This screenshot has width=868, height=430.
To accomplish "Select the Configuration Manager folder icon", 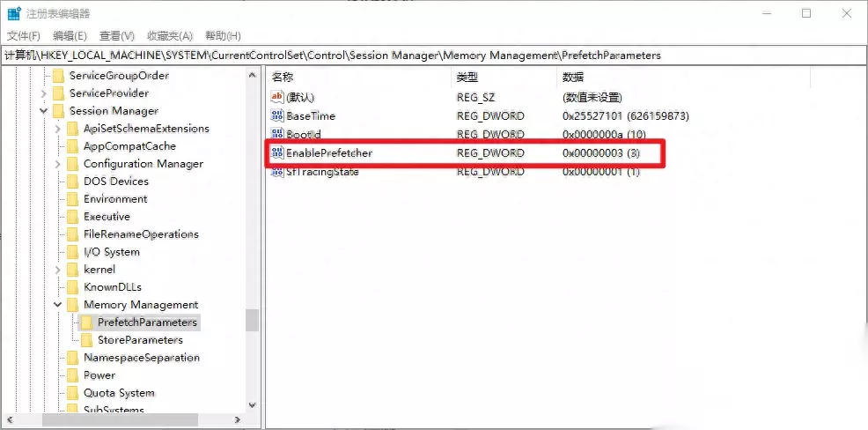I will [72, 164].
